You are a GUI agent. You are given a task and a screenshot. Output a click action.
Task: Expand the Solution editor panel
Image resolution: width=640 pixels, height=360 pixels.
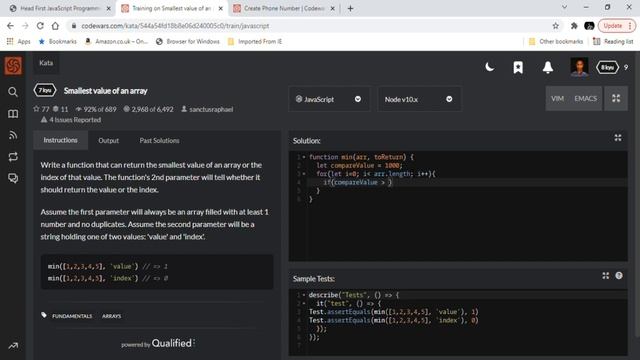618,138
